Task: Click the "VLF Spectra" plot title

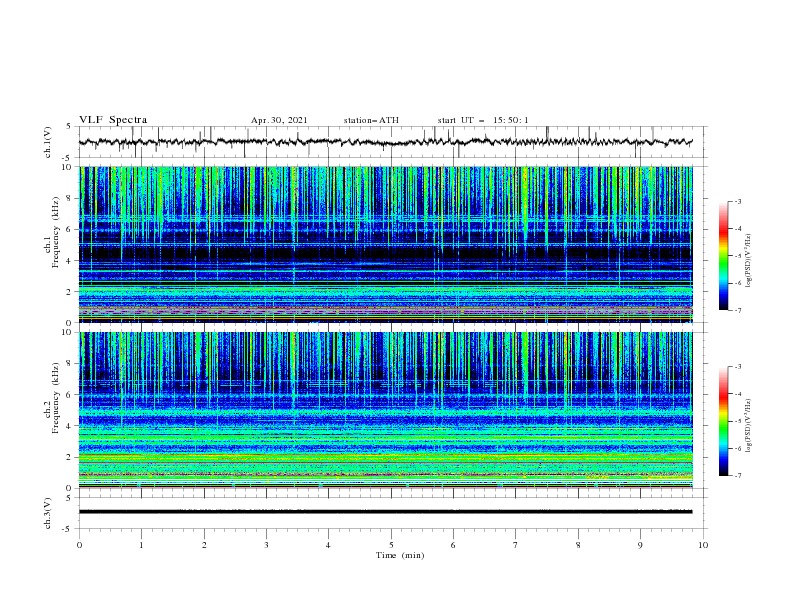Action: pyautogui.click(x=113, y=120)
